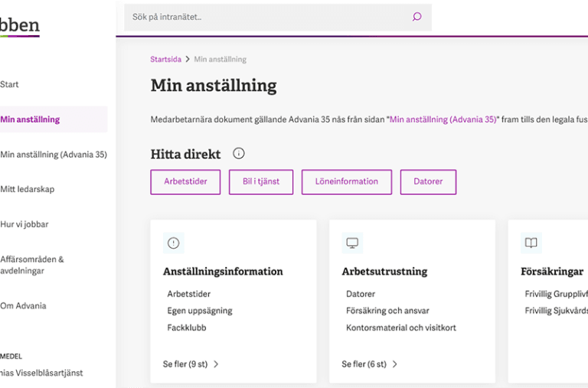Open the Egen uppsägning link
Viewport: 588px width, 388px height.
point(199,311)
